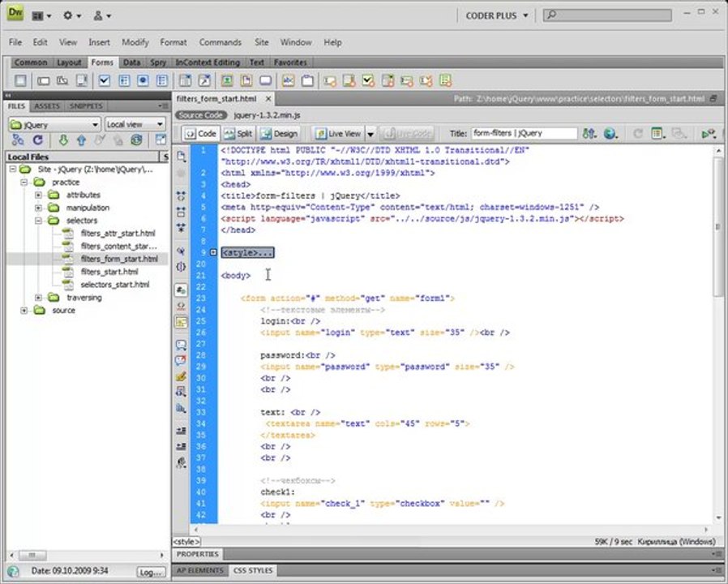
Task: Switch to the ASSETS panel tab
Action: pos(47,106)
